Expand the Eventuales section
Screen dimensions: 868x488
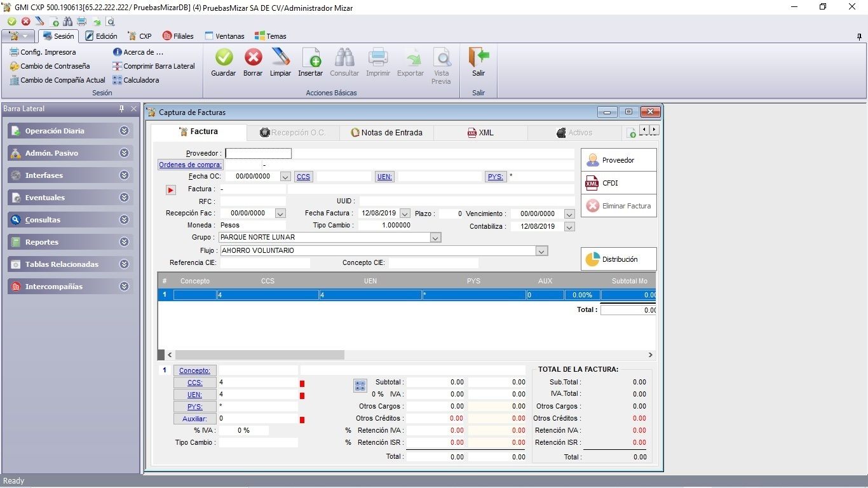[x=124, y=198]
